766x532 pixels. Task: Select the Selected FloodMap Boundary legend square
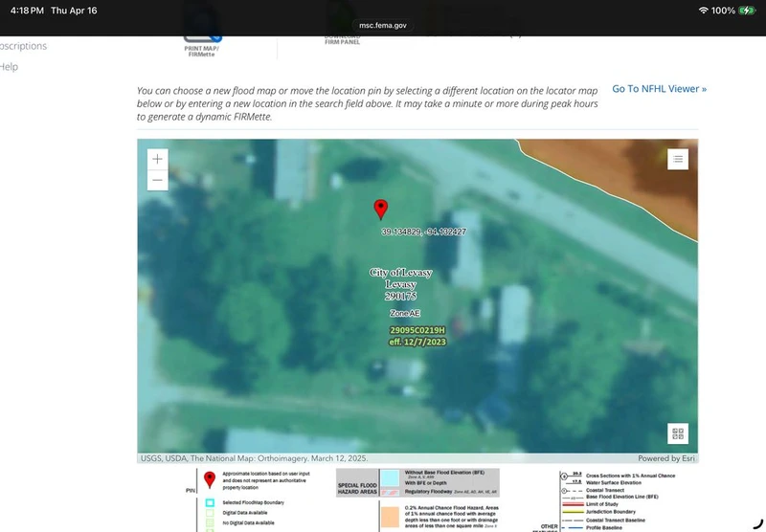tap(210, 502)
